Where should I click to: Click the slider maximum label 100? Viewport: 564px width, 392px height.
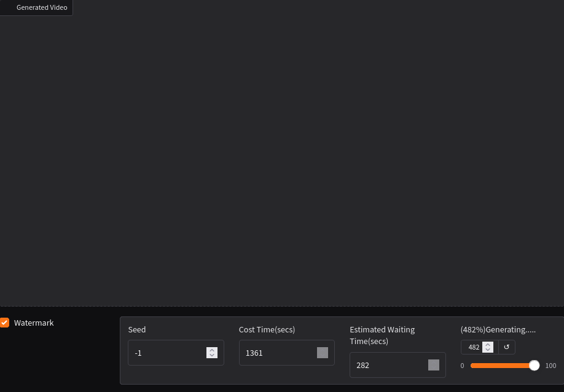[x=550, y=366]
